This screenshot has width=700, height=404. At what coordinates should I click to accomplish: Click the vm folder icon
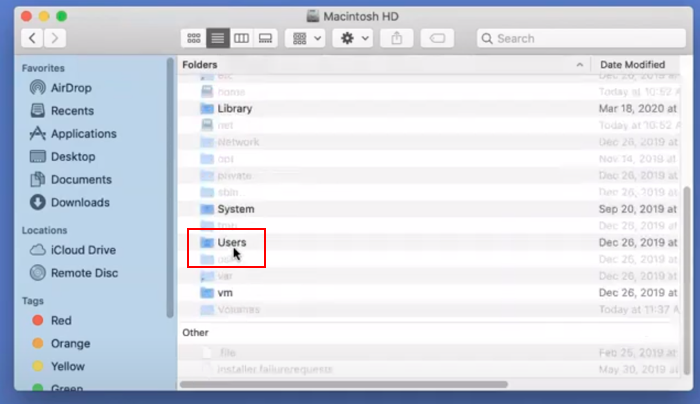(207, 293)
